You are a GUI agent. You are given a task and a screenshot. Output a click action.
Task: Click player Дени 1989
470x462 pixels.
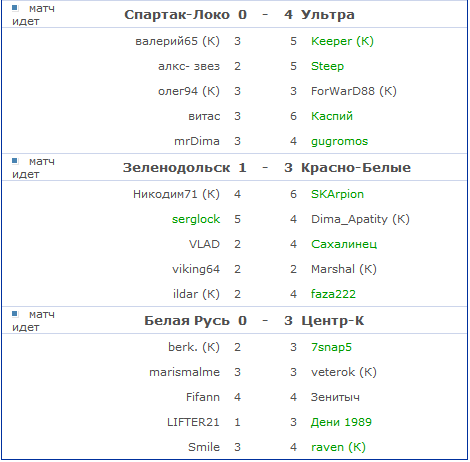tap(341, 422)
